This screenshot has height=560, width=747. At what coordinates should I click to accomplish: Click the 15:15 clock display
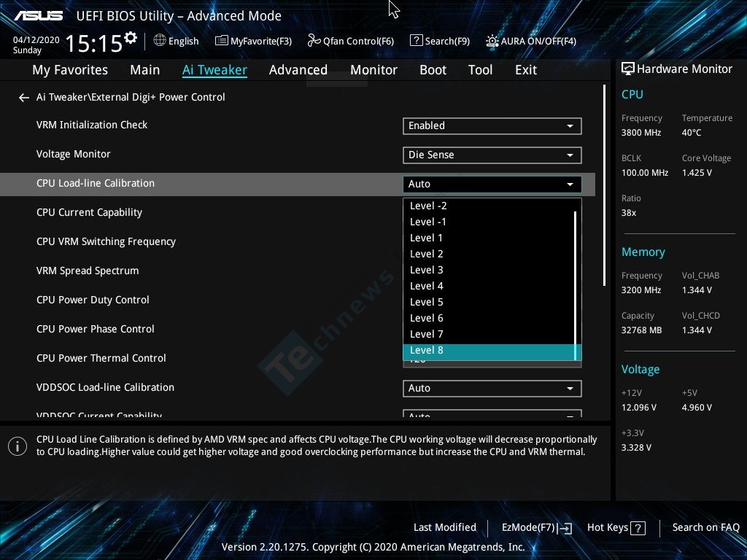(x=94, y=44)
